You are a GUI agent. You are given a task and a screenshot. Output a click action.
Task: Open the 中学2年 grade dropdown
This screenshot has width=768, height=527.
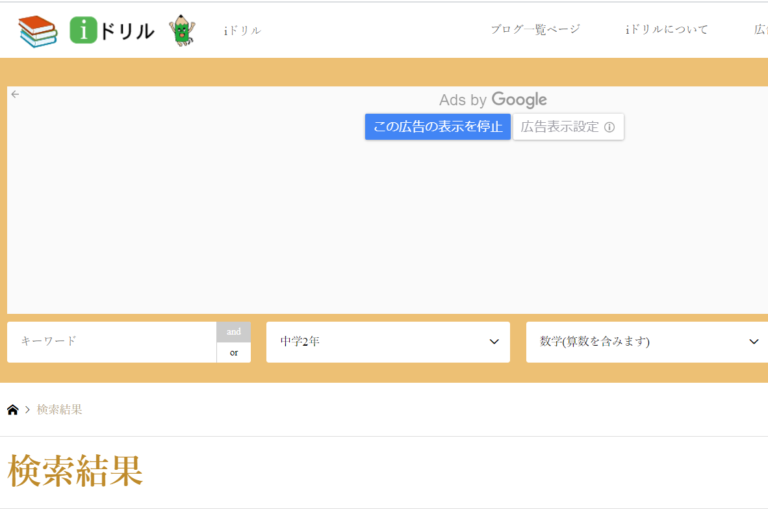click(x=388, y=342)
